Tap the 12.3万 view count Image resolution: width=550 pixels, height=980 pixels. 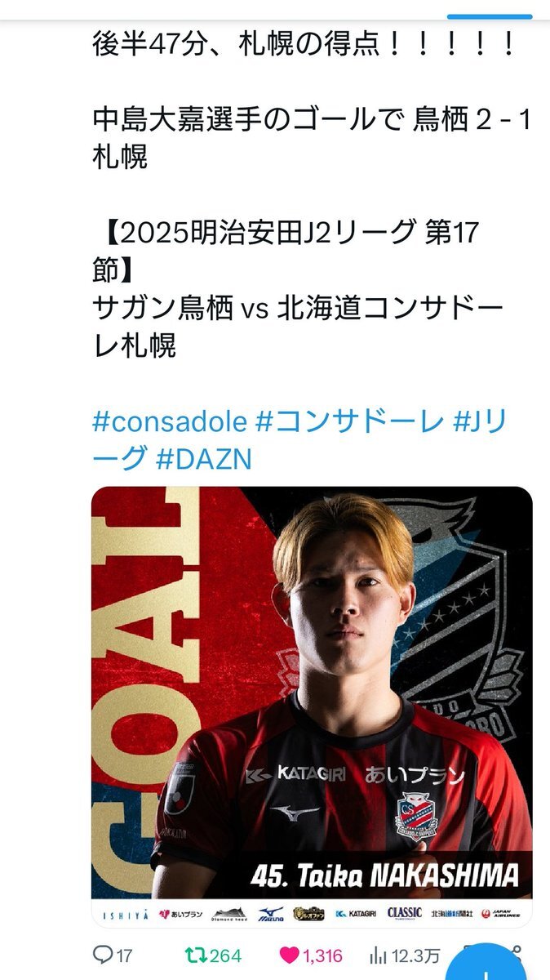[x=416, y=955]
